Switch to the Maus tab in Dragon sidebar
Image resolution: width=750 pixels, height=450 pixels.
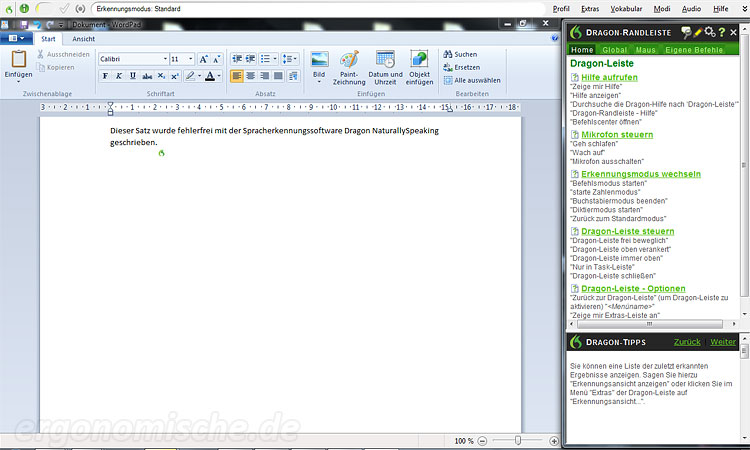[645, 50]
